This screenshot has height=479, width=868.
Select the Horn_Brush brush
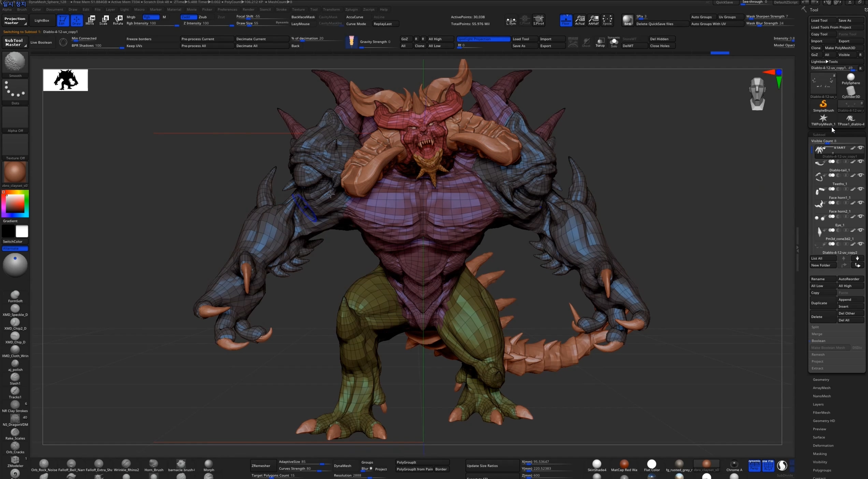[154, 465]
